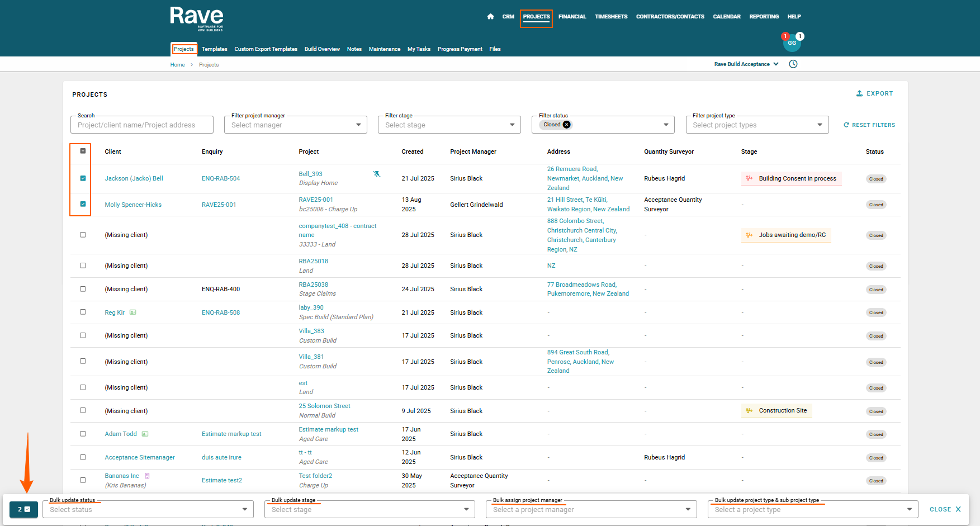Go to the Home dashboard icon
The width and height of the screenshot is (980, 526).
point(490,17)
